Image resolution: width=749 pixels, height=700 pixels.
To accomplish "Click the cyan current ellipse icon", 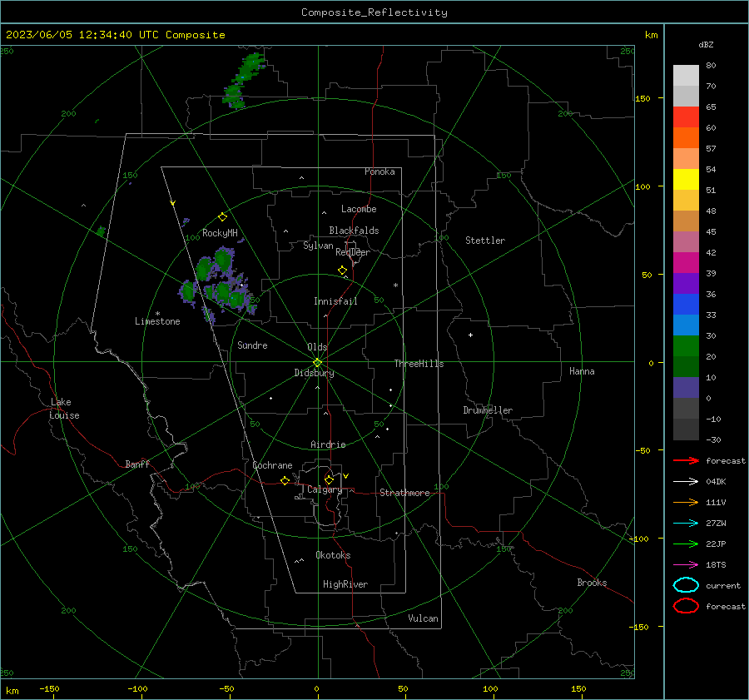I will point(686,585).
